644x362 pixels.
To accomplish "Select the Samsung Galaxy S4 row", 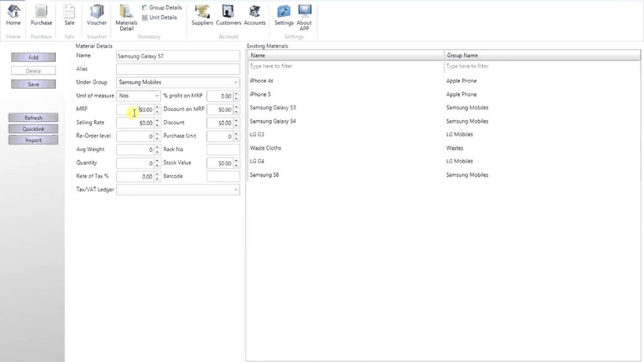I will 443,121.
